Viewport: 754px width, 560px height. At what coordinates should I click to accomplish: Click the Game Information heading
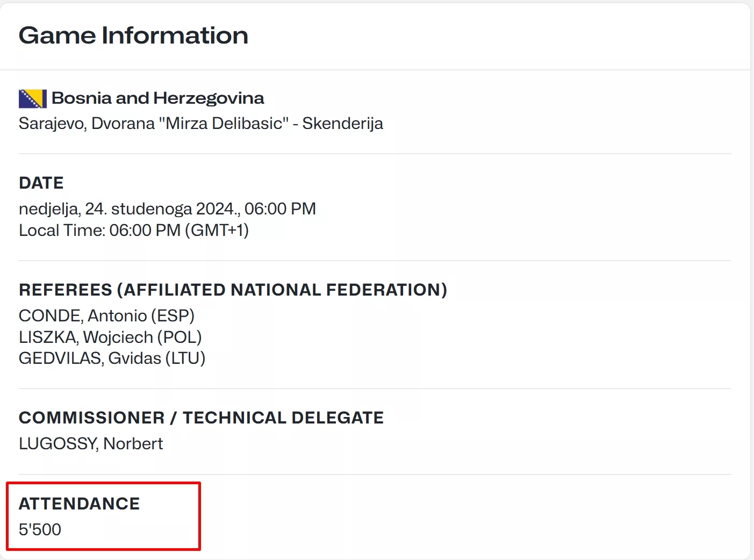point(133,35)
